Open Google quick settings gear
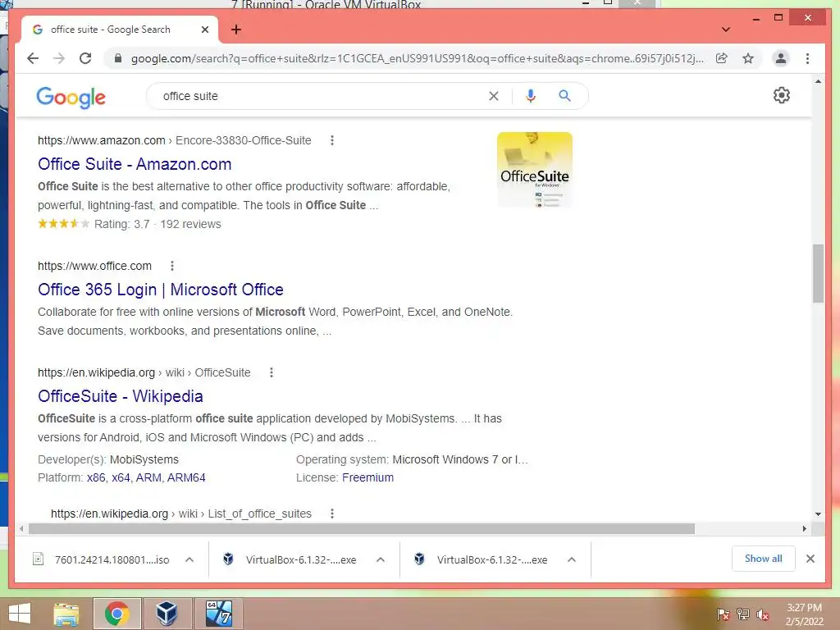This screenshot has width=840, height=630. coord(781,95)
